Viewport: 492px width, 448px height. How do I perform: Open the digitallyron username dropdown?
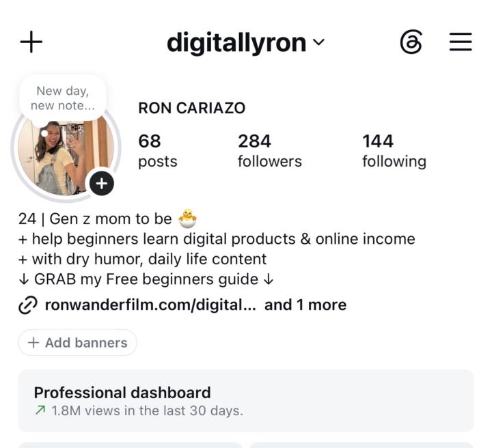click(245, 42)
